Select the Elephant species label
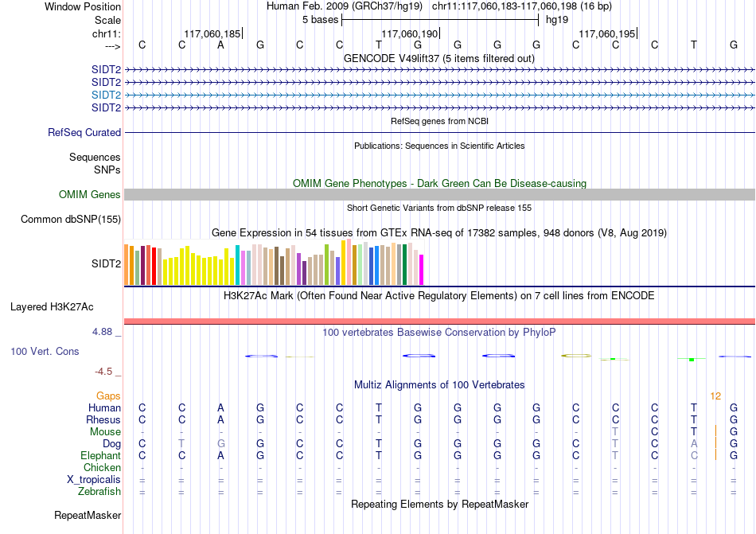This screenshot has height=534, width=756. pyautogui.click(x=100, y=455)
